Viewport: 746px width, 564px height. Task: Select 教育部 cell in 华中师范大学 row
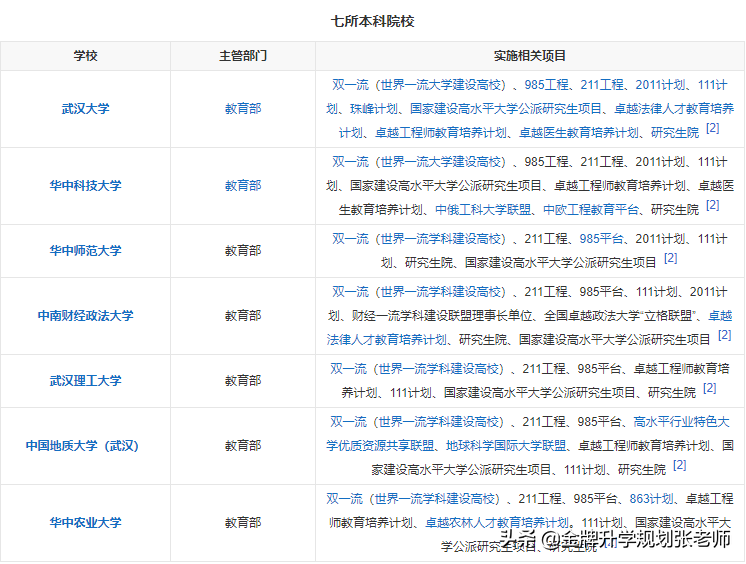click(x=243, y=251)
